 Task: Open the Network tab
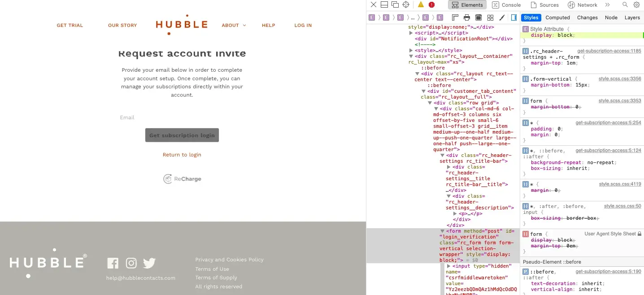tap(583, 5)
